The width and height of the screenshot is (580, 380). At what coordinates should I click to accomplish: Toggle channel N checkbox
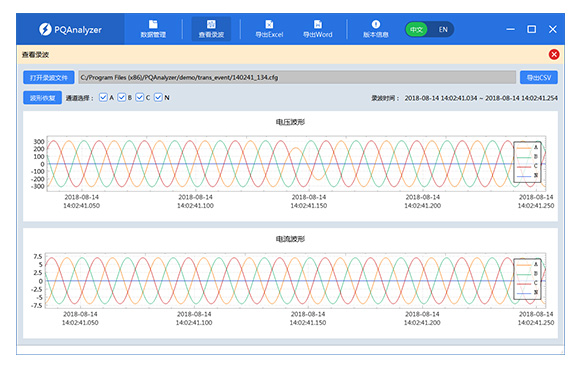click(158, 97)
